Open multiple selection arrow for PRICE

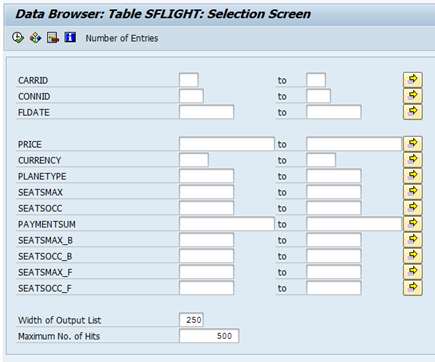tap(413, 144)
